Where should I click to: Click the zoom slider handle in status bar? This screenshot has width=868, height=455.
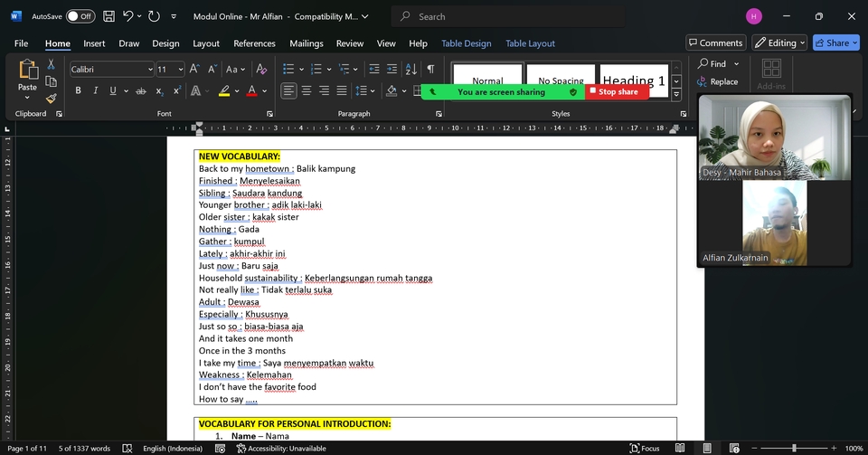coord(794,449)
